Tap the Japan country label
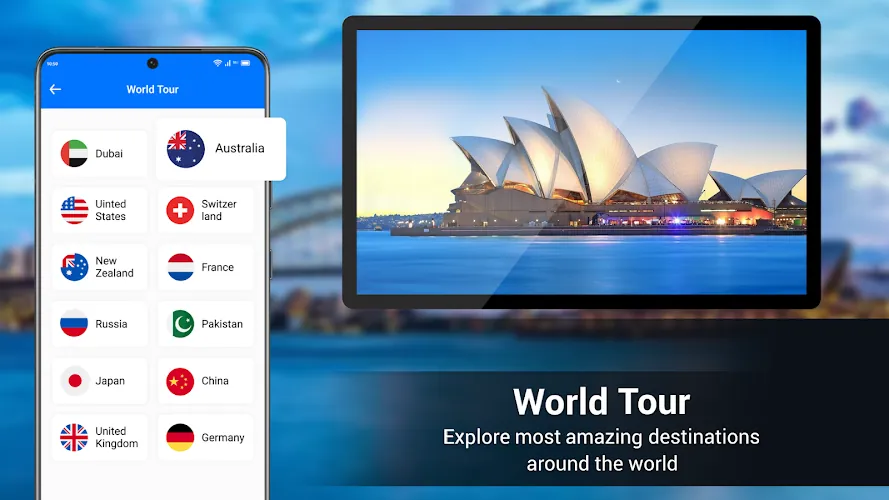This screenshot has width=889, height=500. 110,381
